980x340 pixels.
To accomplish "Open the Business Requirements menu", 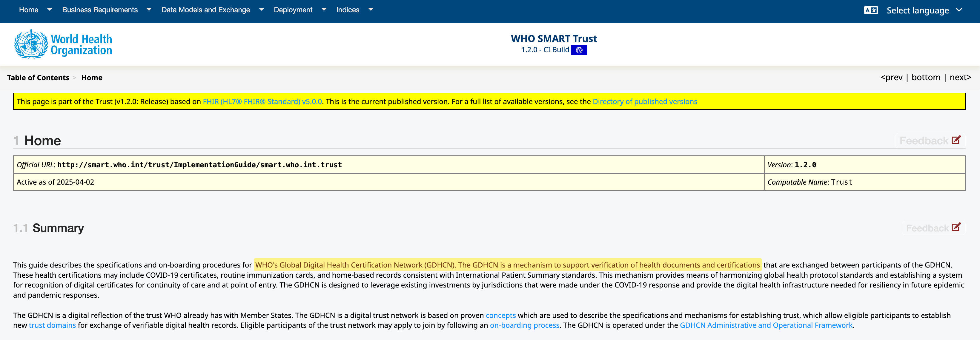I will (100, 10).
